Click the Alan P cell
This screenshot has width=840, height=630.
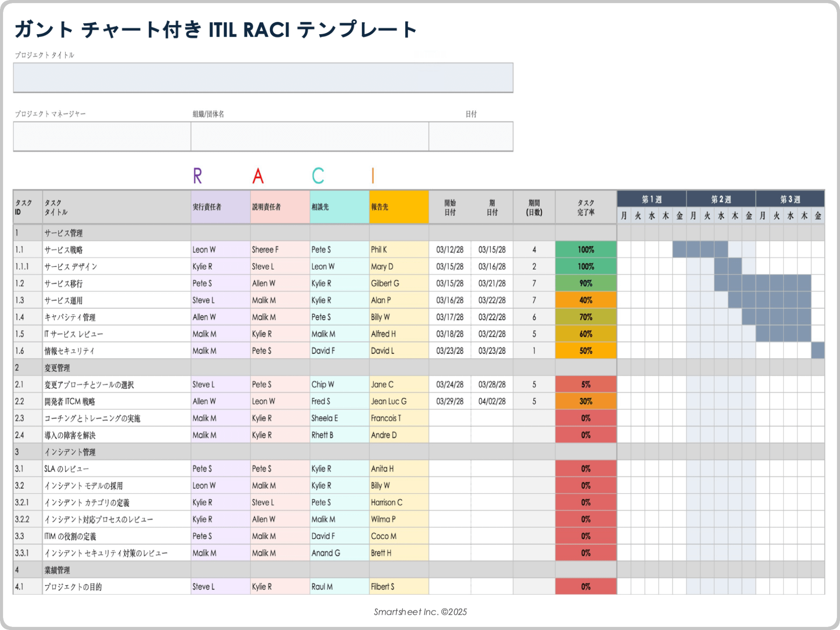pos(399,300)
